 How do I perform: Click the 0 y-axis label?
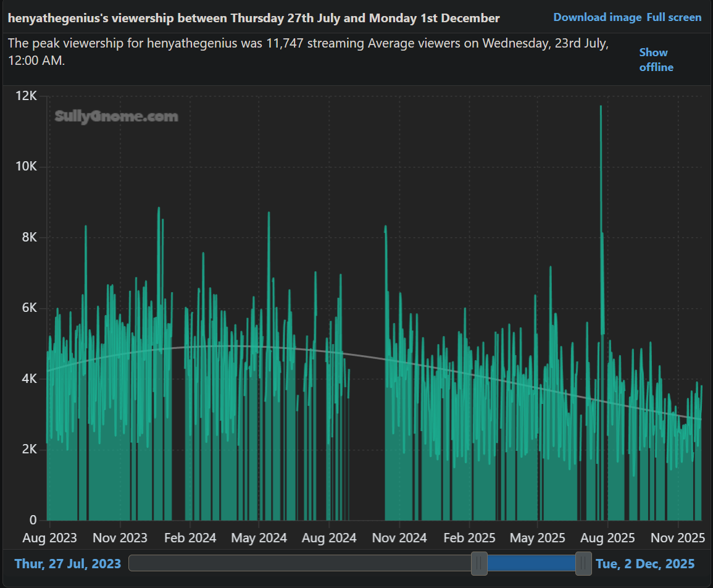(x=33, y=519)
